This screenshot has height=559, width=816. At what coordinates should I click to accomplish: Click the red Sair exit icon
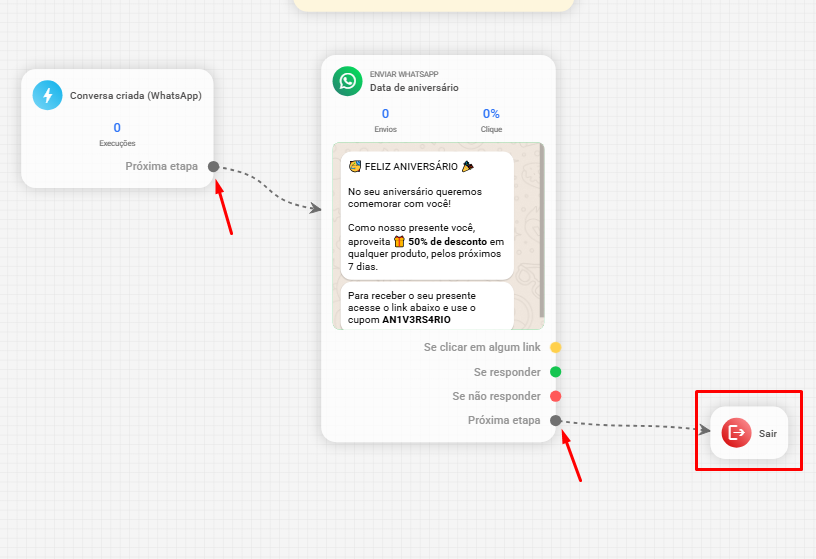point(736,433)
